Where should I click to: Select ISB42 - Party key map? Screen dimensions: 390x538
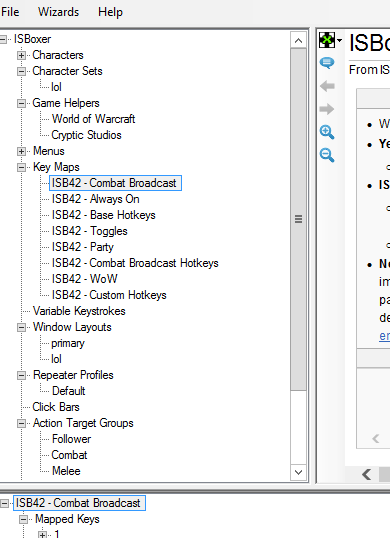coord(83,247)
